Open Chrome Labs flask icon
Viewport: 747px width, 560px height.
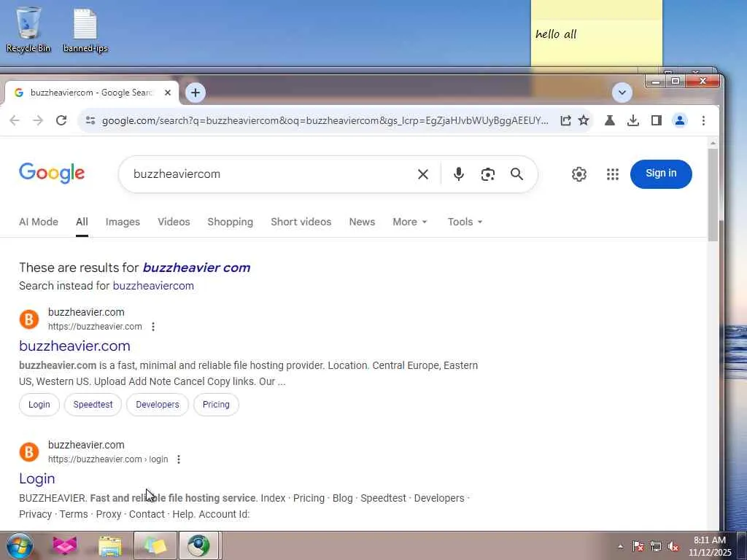[609, 120]
